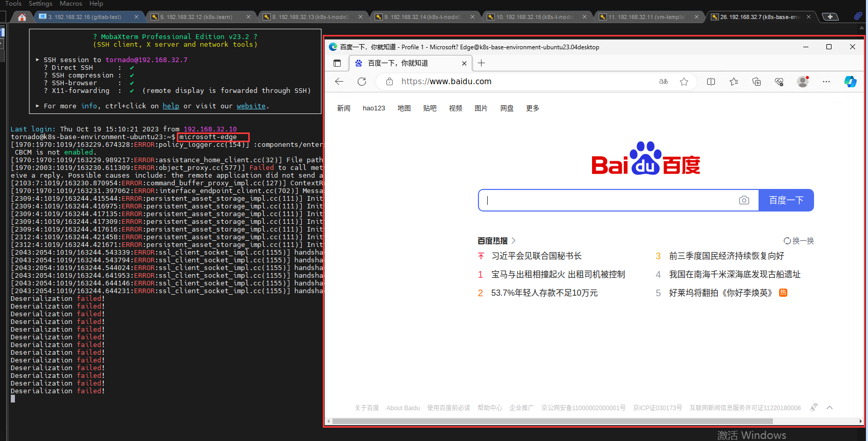Image resolution: width=868 pixels, height=441 pixels.
Task: Click the read aloud / translate icon
Action: (663, 82)
